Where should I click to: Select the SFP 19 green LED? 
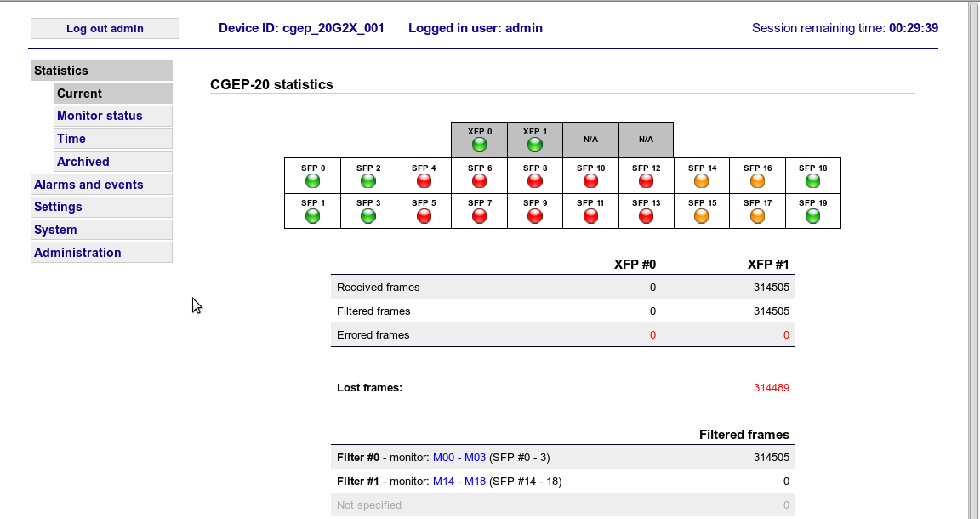812,216
